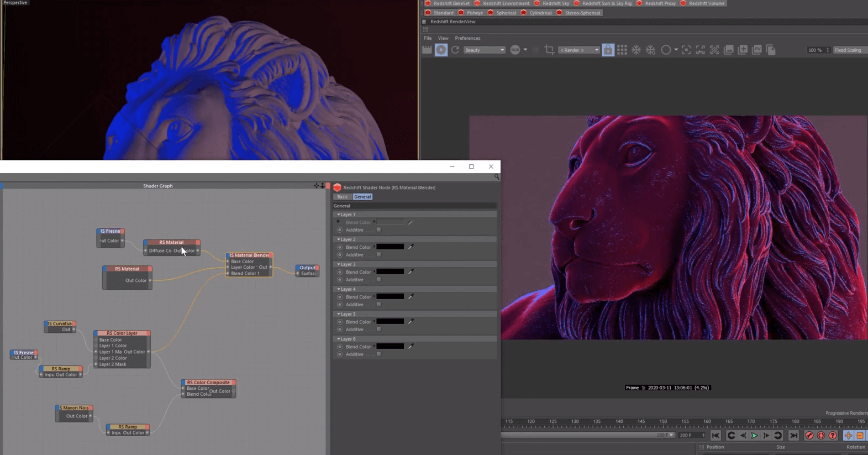Collapse the Layer 5 section

tap(339, 314)
